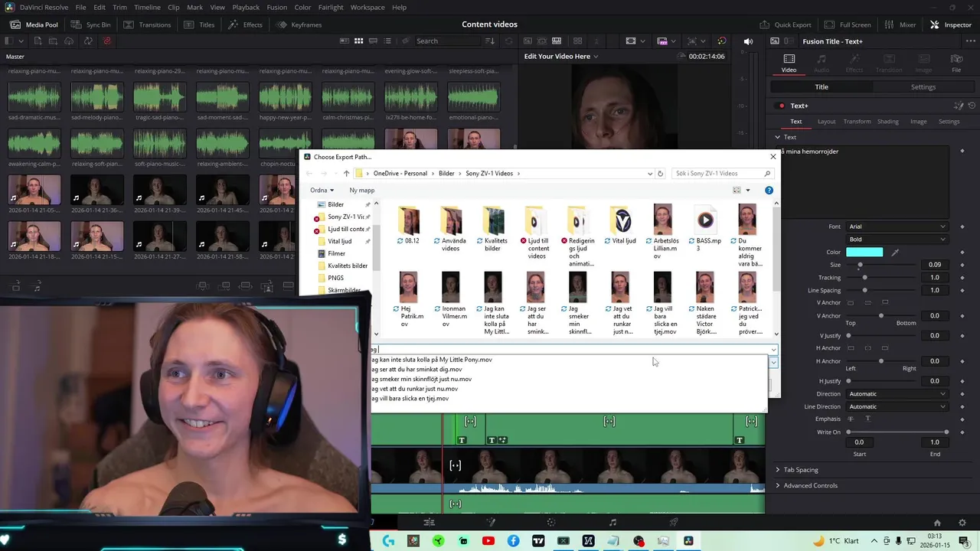Open the audio Mixer
The image size is (980, 551).
point(900,24)
